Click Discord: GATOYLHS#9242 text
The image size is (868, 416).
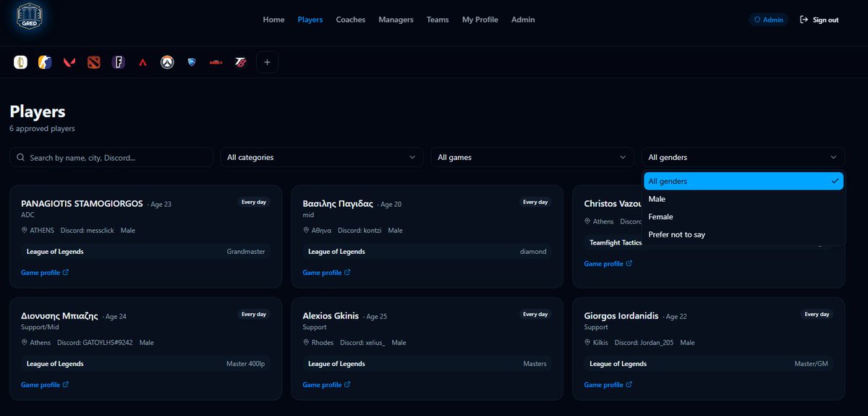coord(95,343)
